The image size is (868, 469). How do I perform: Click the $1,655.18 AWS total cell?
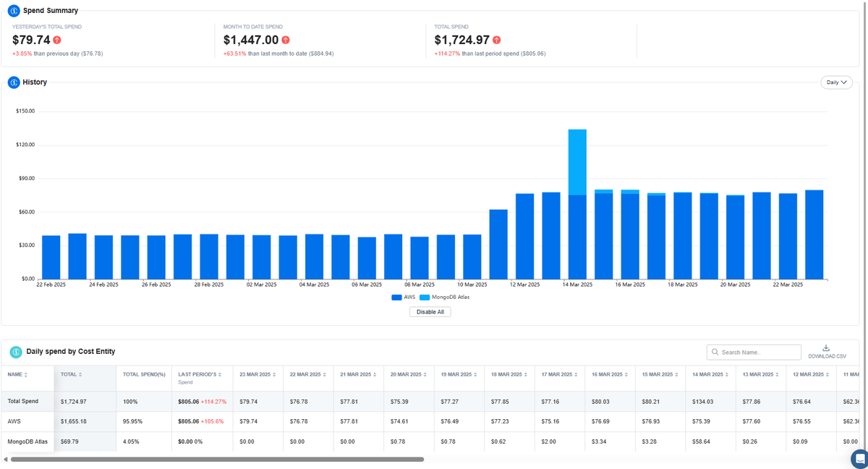74,421
